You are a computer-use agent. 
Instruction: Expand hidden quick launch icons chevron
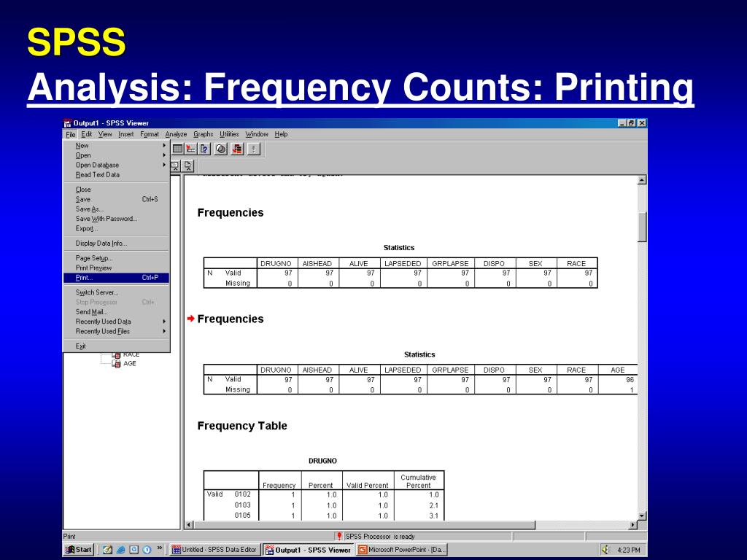(160, 548)
